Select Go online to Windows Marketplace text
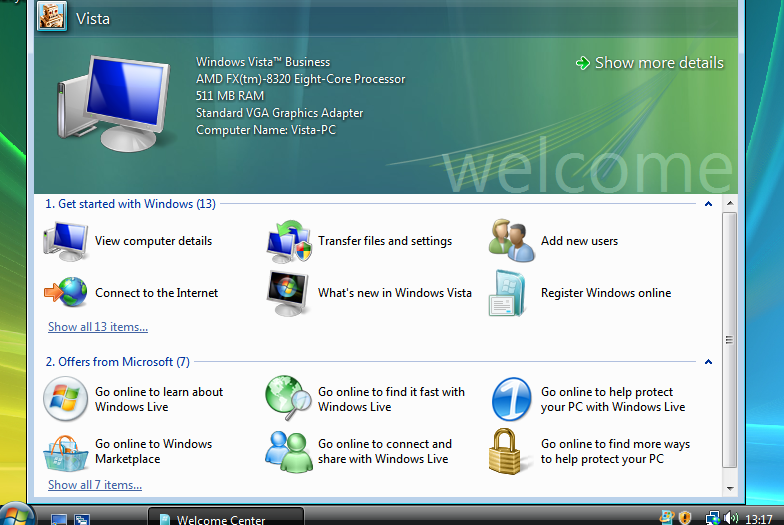This screenshot has width=784, height=525. pyautogui.click(x=154, y=452)
